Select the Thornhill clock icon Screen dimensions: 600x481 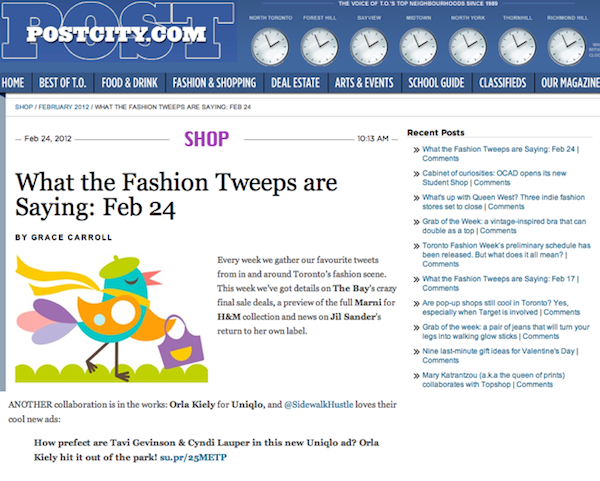pos(516,45)
